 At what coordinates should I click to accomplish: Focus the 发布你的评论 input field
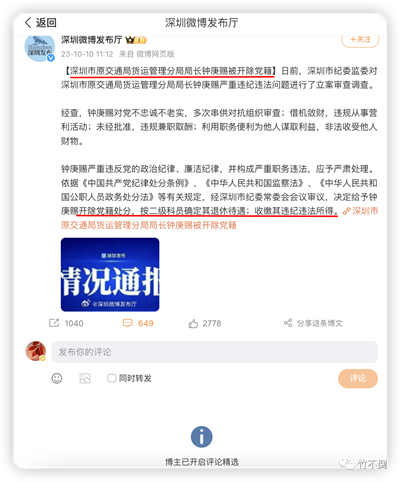point(214,352)
